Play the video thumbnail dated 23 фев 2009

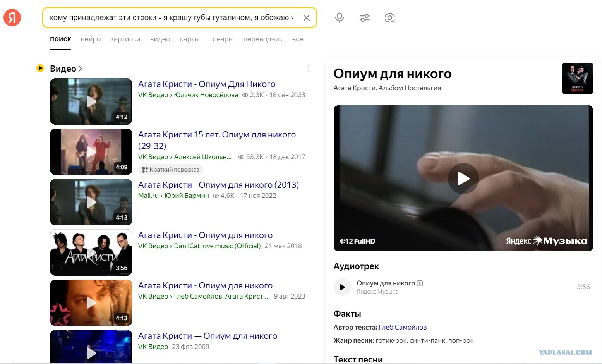coord(91,347)
